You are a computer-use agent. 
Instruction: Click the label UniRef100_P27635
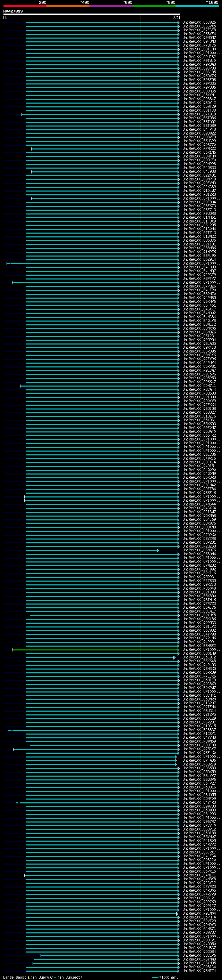tap(199, 581)
